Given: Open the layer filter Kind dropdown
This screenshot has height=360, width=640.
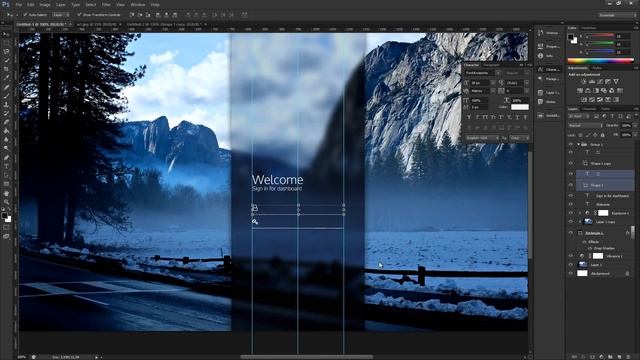Looking at the screenshot, I should 579,117.
